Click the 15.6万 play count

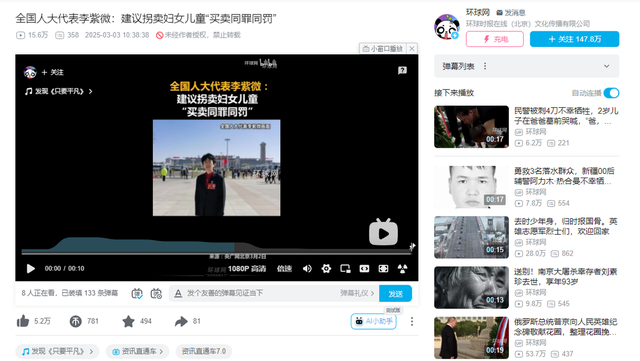click(x=32, y=35)
